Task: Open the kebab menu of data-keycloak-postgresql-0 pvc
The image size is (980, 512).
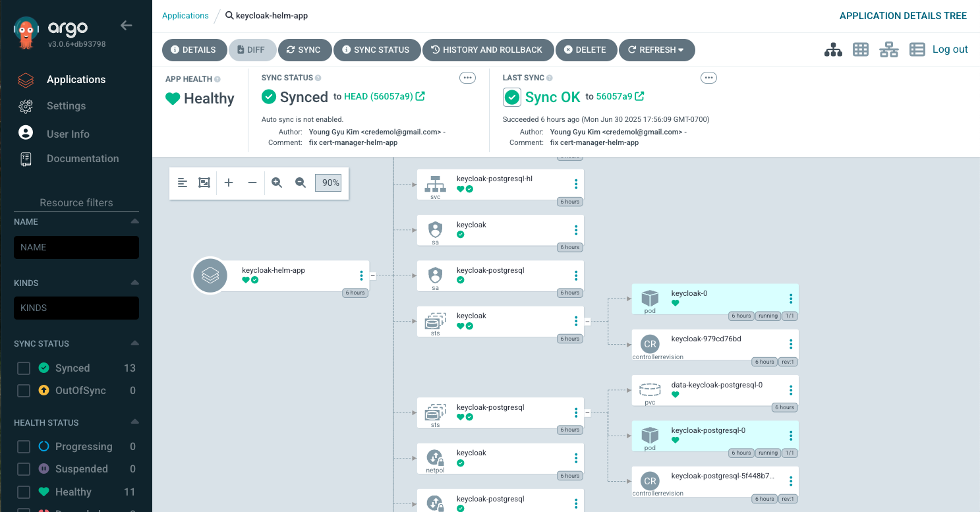Action: (791, 390)
